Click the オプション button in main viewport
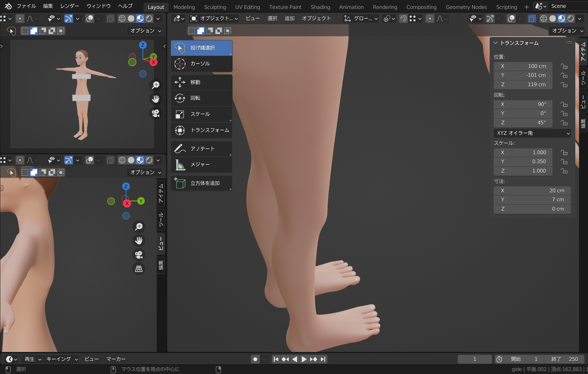Screen dimensions: 588x374 tap(567, 31)
